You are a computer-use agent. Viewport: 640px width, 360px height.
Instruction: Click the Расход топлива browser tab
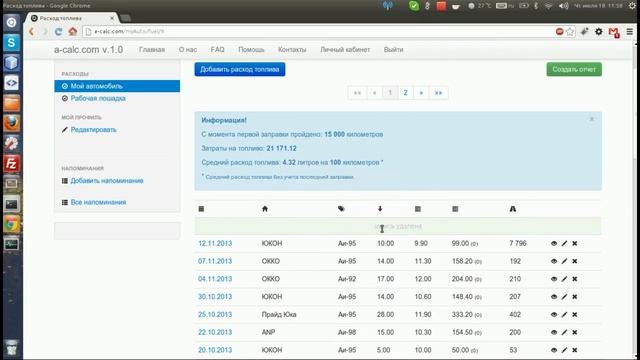tap(72, 18)
